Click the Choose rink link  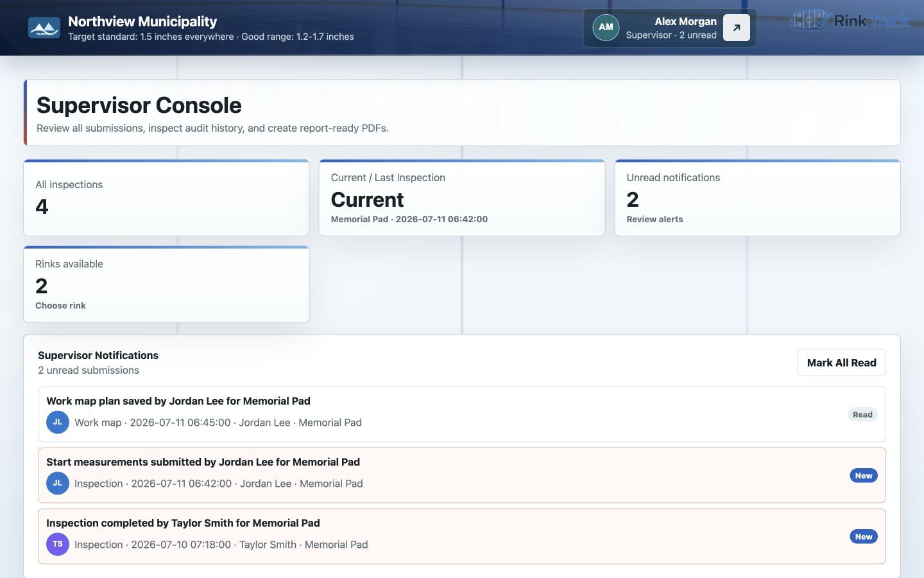tap(60, 306)
